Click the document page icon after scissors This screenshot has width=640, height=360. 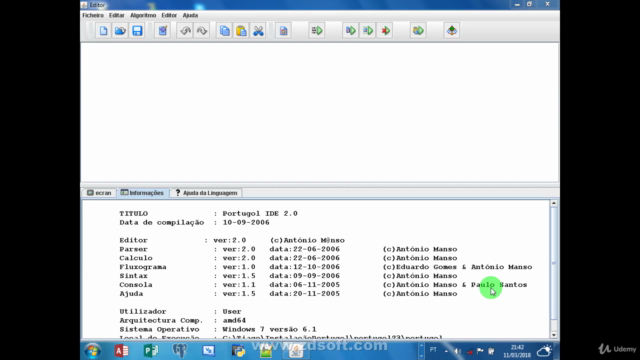(x=283, y=31)
